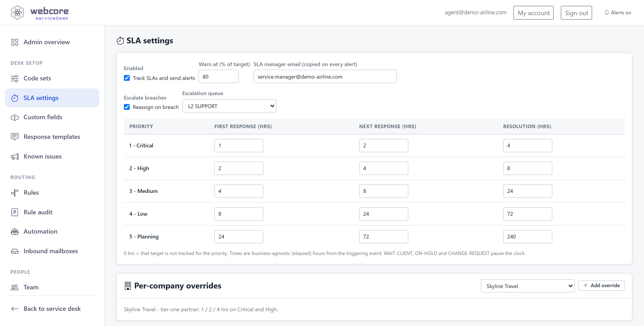Open the Rule audit section

coord(52,212)
